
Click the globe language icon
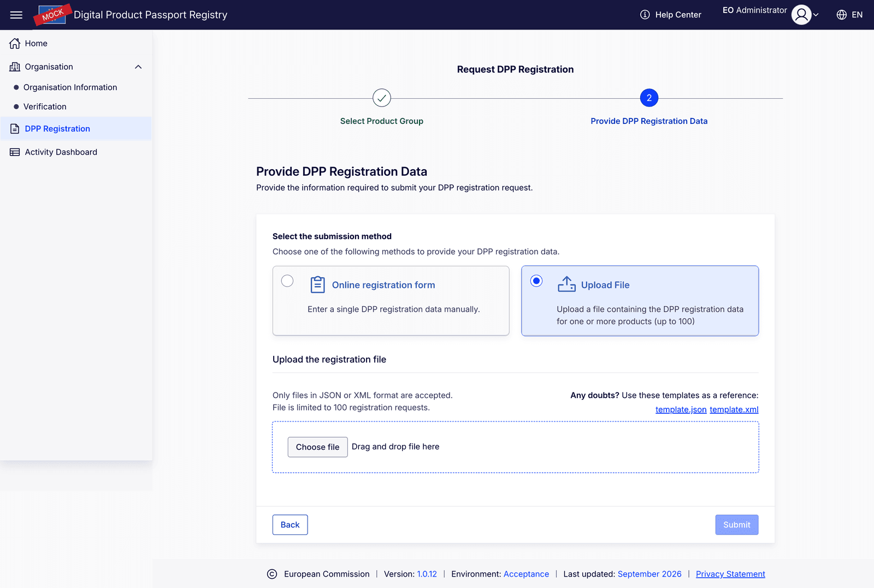coord(842,15)
